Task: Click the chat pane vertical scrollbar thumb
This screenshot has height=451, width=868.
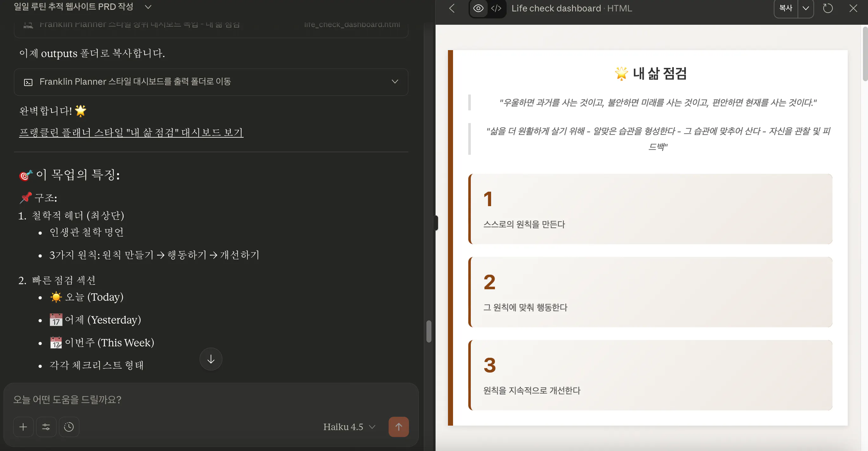Action: [x=429, y=332]
